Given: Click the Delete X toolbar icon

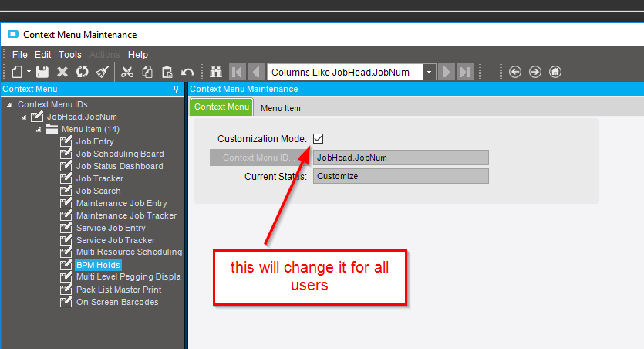Looking at the screenshot, I should click(x=62, y=72).
